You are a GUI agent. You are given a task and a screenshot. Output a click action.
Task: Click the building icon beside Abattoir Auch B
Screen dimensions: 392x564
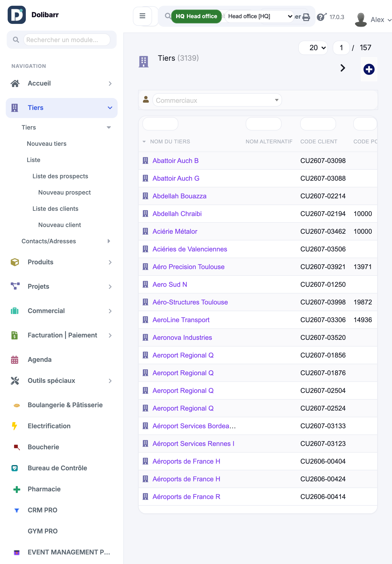click(145, 161)
